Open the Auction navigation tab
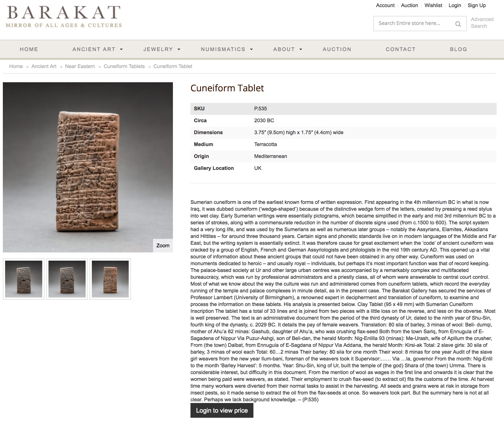This screenshot has width=504, height=422. click(x=337, y=49)
